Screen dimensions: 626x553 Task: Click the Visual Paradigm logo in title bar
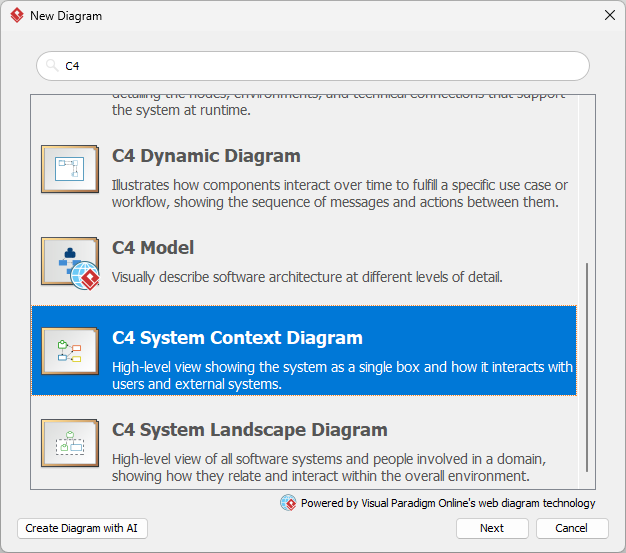coord(16,16)
